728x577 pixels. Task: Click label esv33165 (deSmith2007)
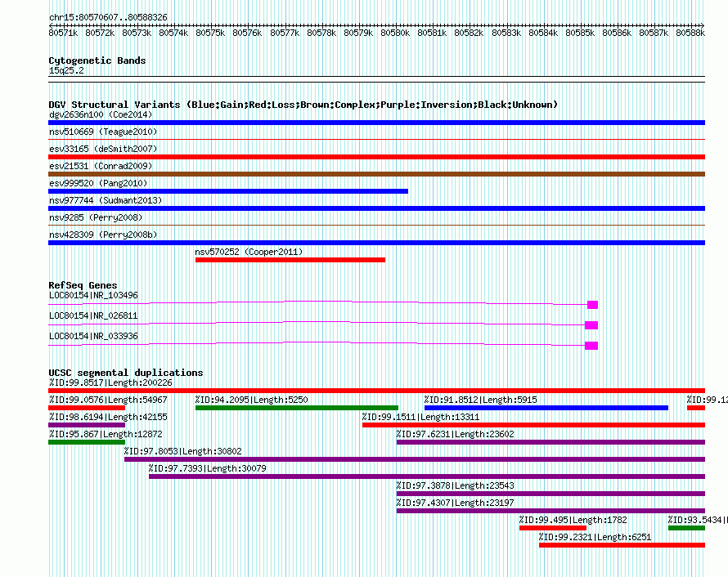[103, 149]
